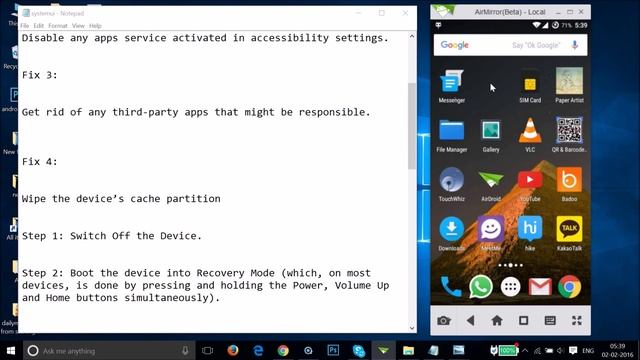Image resolution: width=640 pixels, height=360 pixels.
Task: Open Notepad Format menu
Action: click(x=58, y=26)
